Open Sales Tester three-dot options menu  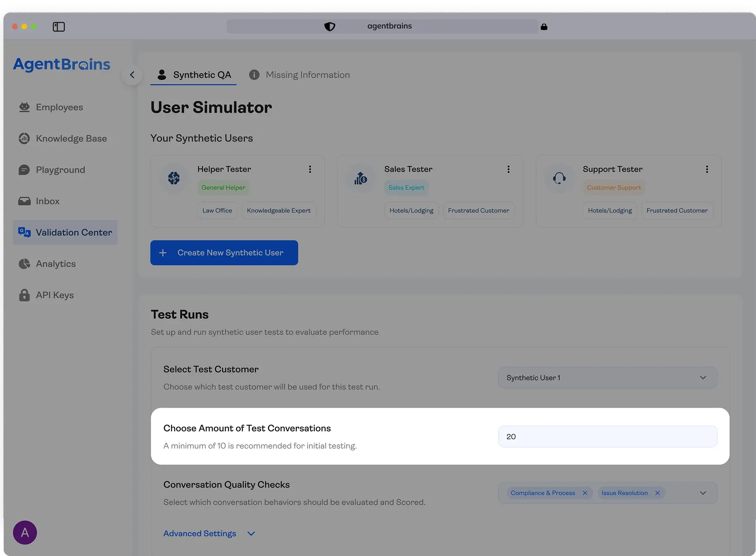click(x=508, y=169)
